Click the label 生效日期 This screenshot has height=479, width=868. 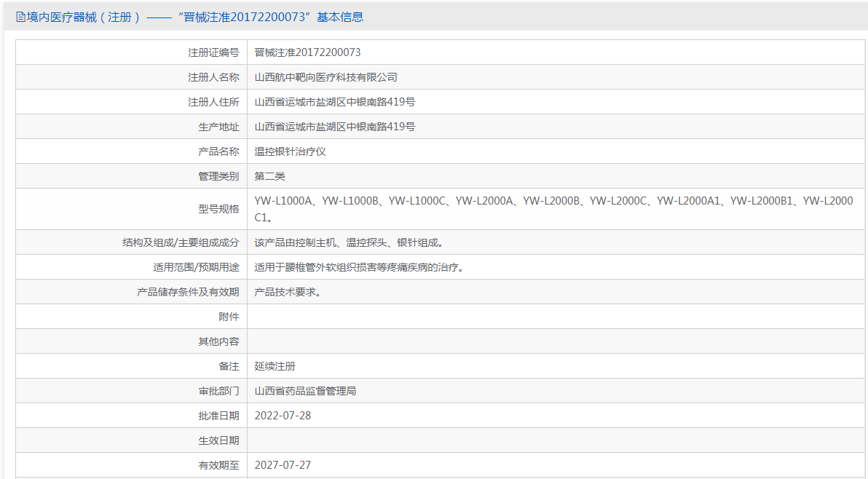coord(218,441)
